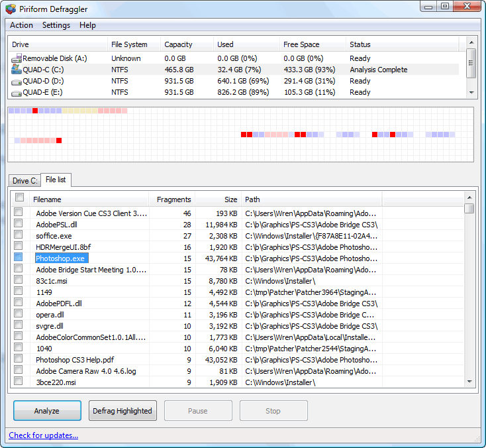Select the QUAD-D (D:) drive icon
This screenshot has height=448, width=486.
(x=17, y=82)
